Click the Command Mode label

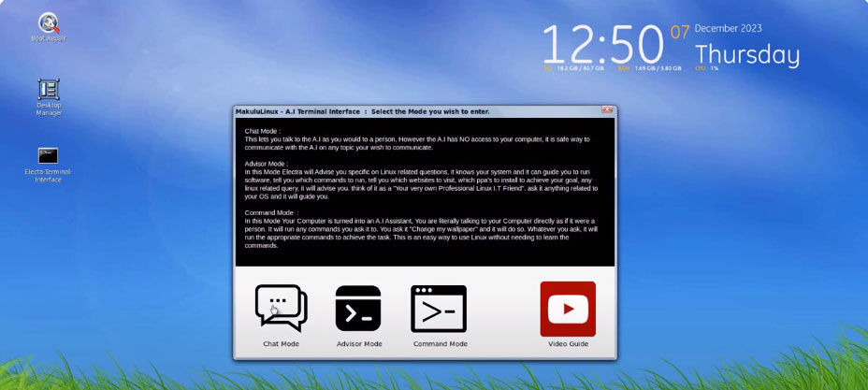[x=441, y=344]
